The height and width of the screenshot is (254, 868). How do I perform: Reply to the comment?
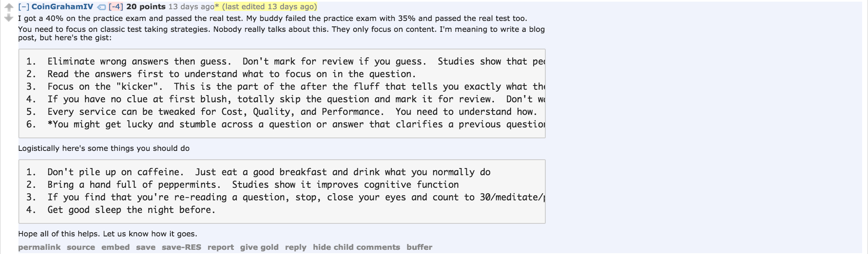[295, 247]
